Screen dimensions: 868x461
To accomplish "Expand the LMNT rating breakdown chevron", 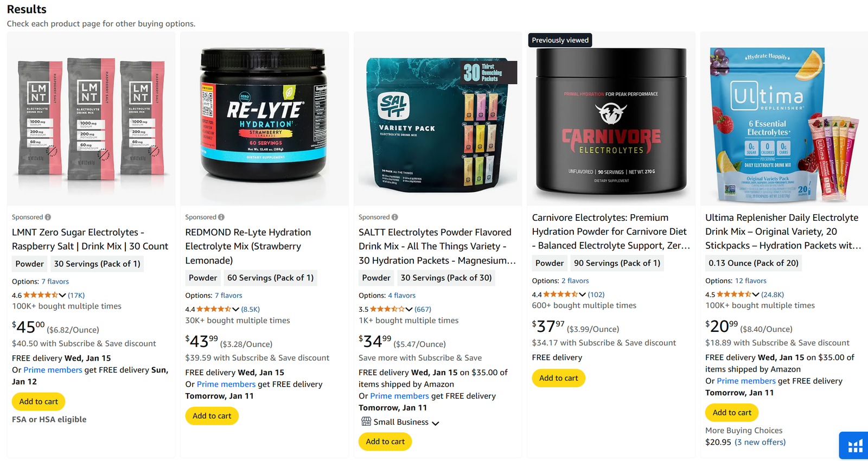I will click(62, 295).
